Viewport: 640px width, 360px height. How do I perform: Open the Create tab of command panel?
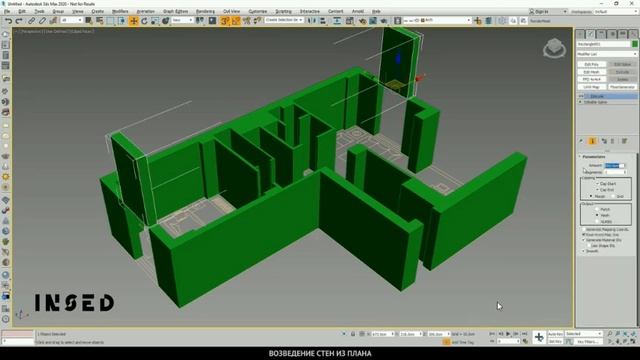point(580,34)
